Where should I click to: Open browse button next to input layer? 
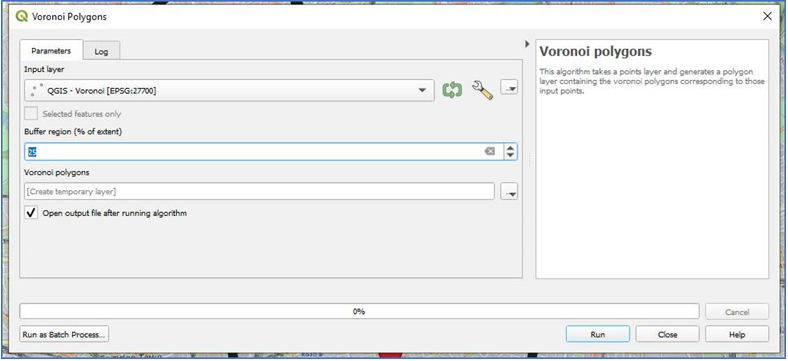(x=509, y=87)
